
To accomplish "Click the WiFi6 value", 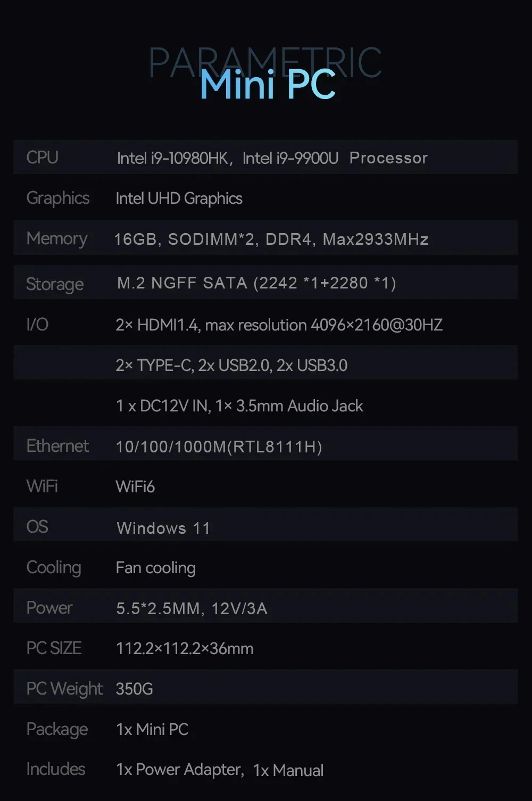I will 135,486.
